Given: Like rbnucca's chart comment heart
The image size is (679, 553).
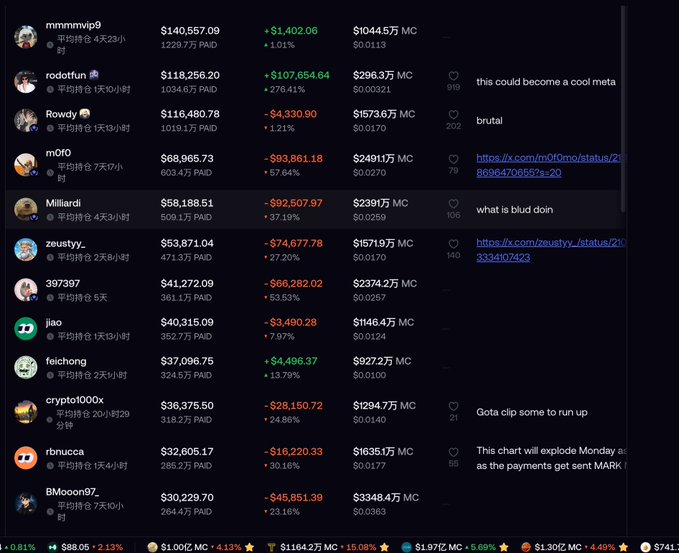Looking at the screenshot, I should [x=453, y=453].
